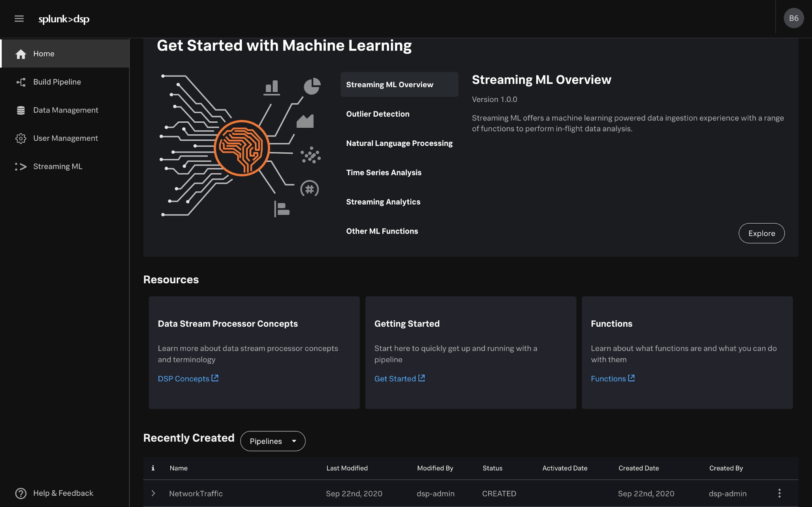Screen dimensions: 812x507
Task: Sort by the Last Modified column header
Action: 347,468
